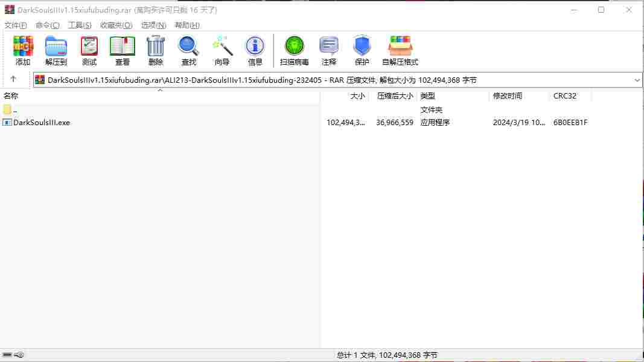Viewport: 644px width, 362px height.
Task: Click CRC32 value 6B0EE81F
Action: pyautogui.click(x=570, y=123)
